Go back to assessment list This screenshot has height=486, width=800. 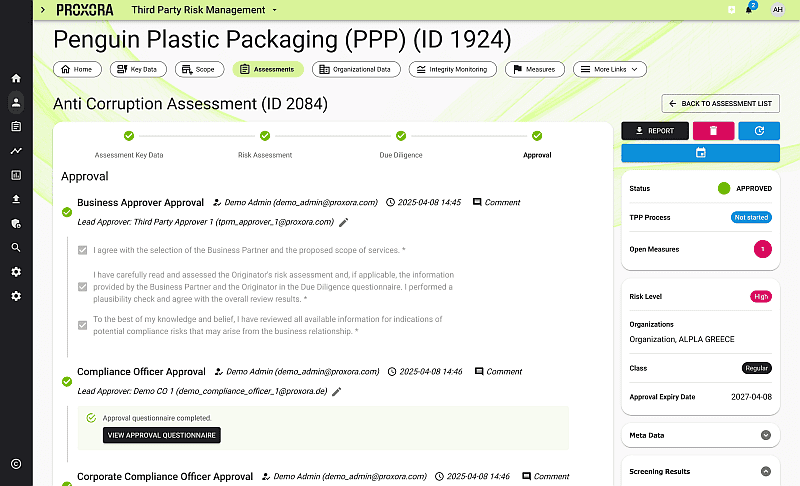point(720,104)
